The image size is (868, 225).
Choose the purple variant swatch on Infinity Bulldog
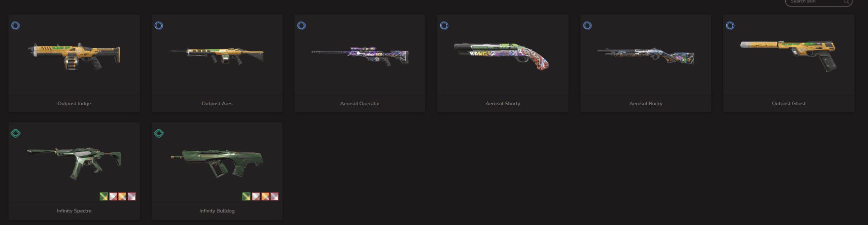coord(274,196)
